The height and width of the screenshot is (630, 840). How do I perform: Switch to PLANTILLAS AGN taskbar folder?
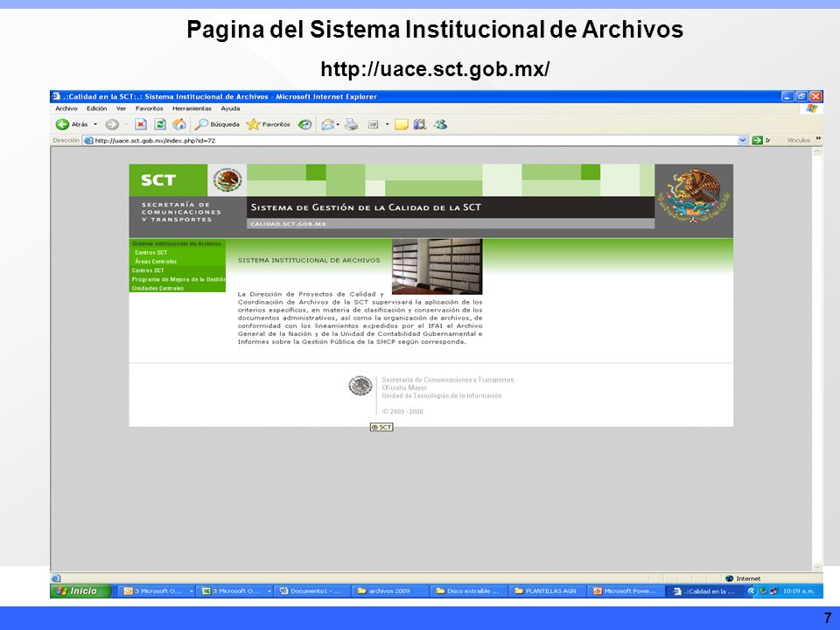point(546,591)
